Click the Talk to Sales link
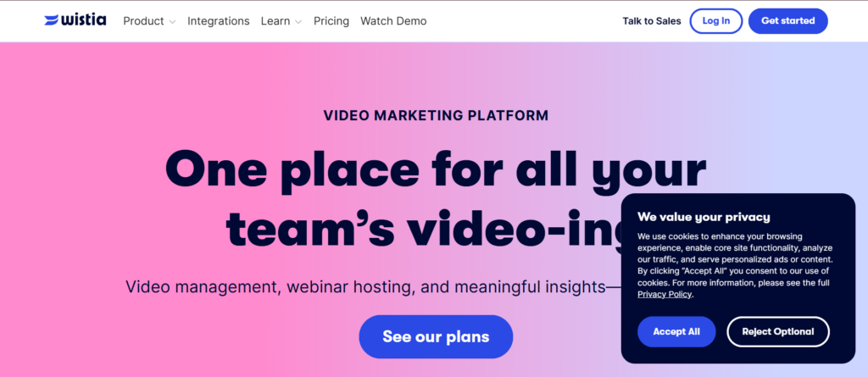 tap(652, 21)
